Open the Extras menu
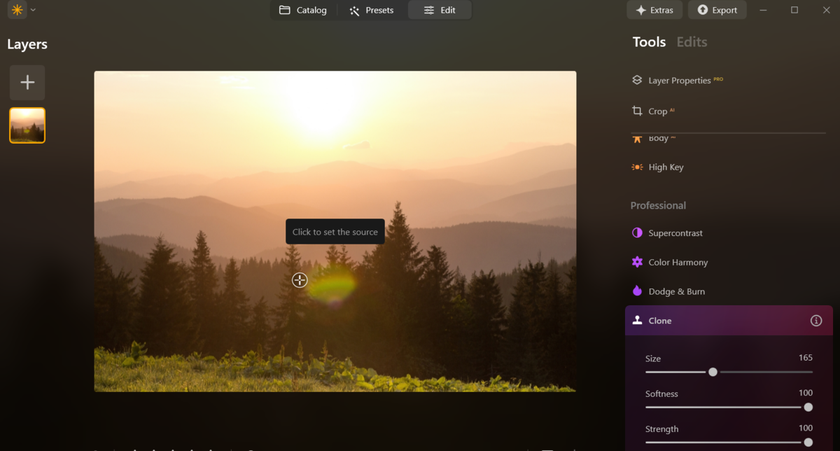840x451 pixels. (655, 10)
